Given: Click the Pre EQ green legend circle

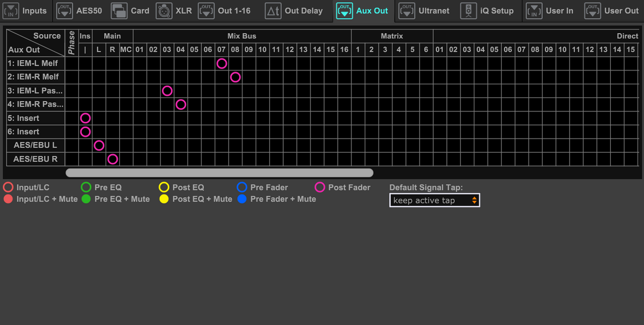Looking at the screenshot, I should coord(86,187).
